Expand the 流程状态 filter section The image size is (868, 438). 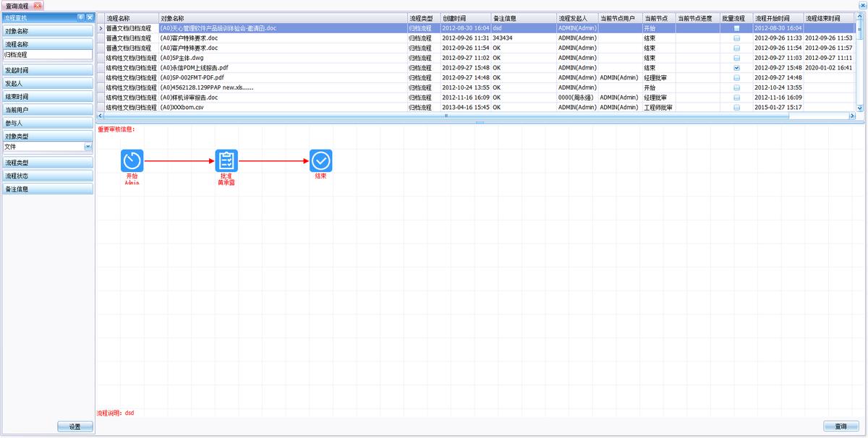click(x=48, y=176)
